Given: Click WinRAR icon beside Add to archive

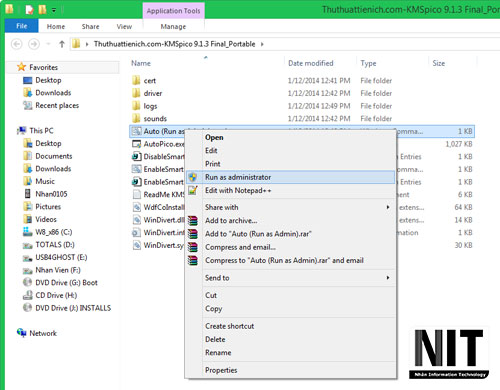Looking at the screenshot, I should [193, 220].
